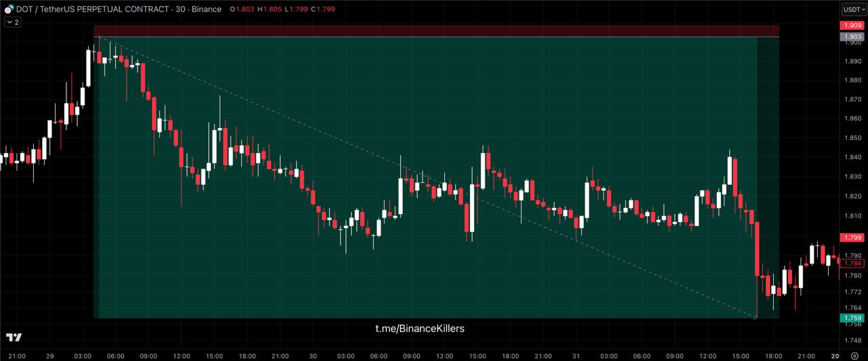
Task: Select the red stop-loss zone of the position
Action: 434,30
